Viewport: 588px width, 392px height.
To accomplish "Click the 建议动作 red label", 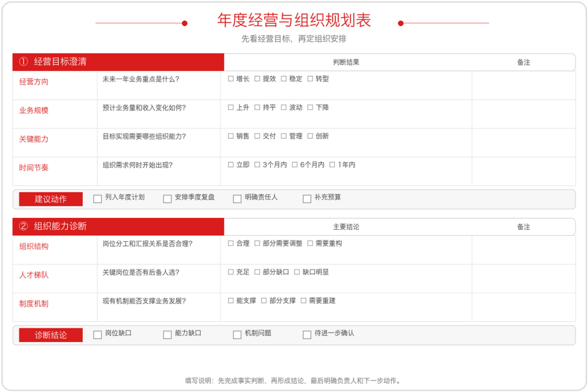I will 51,199.
